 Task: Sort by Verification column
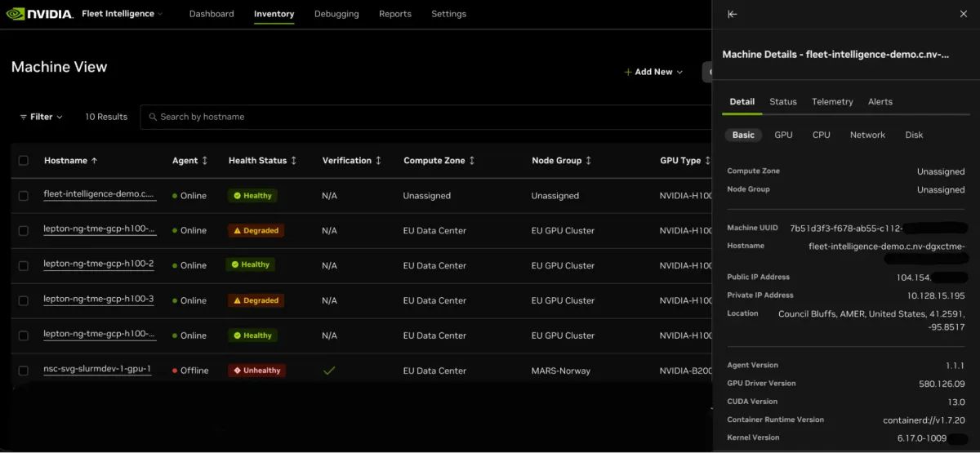[352, 161]
